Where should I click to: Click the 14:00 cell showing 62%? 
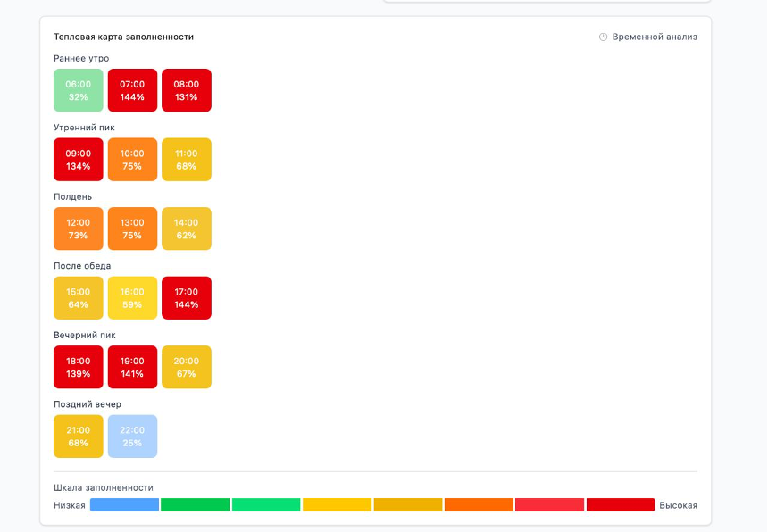(x=187, y=229)
